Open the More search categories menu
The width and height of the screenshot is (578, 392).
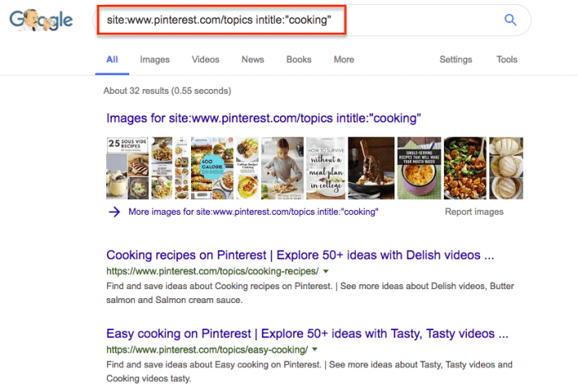344,60
